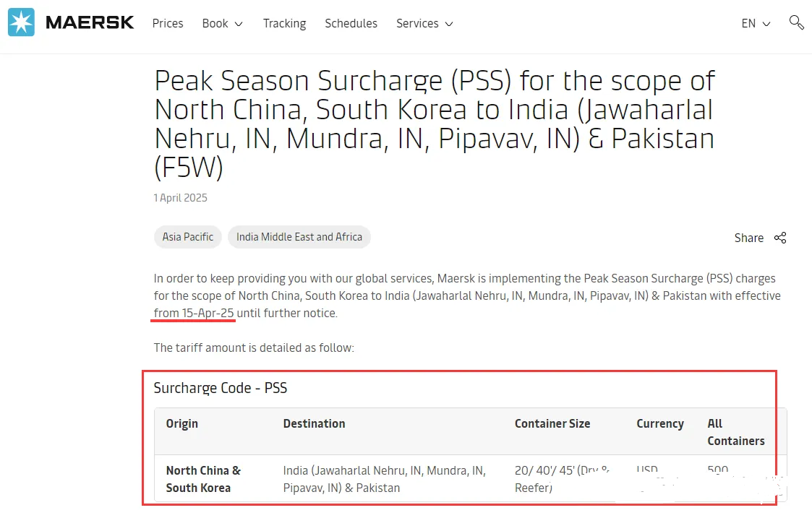Select the India Middle East and Africa tag

click(x=299, y=237)
